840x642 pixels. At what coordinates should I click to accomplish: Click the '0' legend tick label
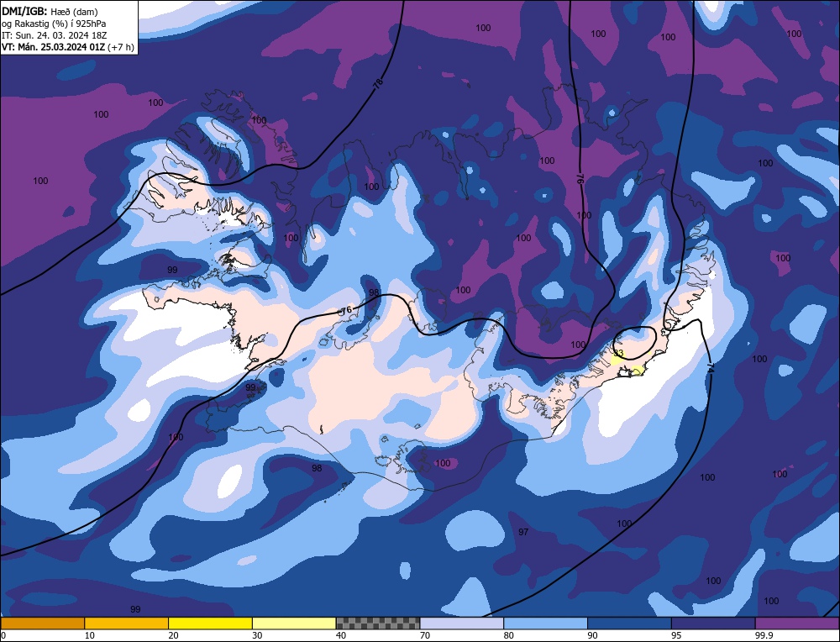pyautogui.click(x=3, y=635)
